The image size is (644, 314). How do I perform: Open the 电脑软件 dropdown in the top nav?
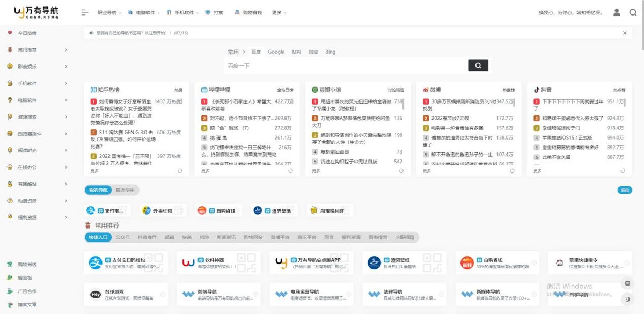pos(143,12)
